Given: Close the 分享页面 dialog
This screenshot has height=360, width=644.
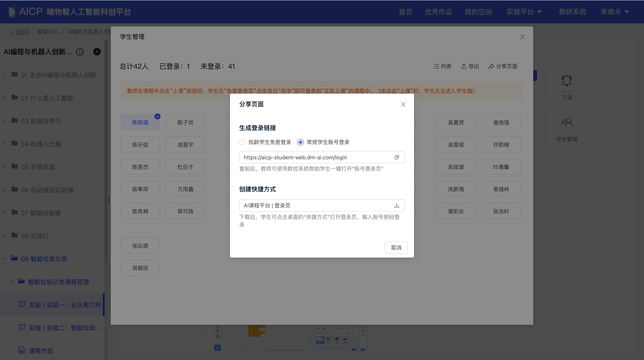Looking at the screenshot, I should tap(403, 104).
